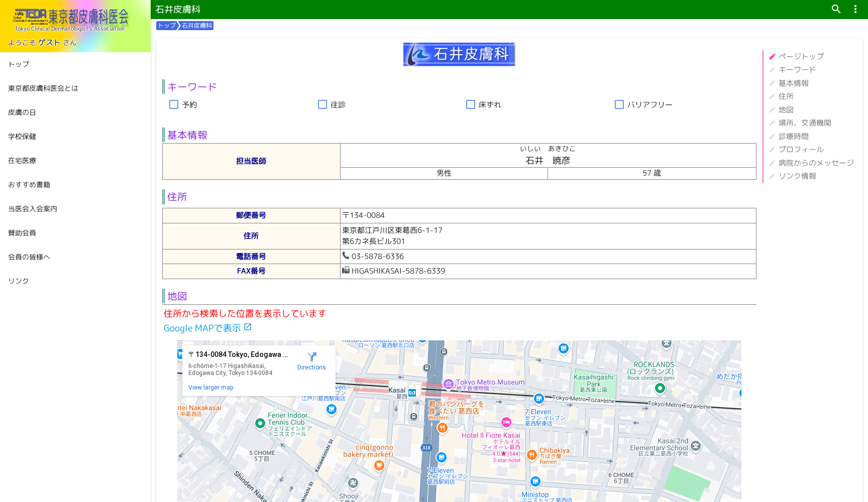Screen dimensions: 868x502
Task: Open 皮膚の日 from the sidebar menu
Action: click(x=21, y=112)
